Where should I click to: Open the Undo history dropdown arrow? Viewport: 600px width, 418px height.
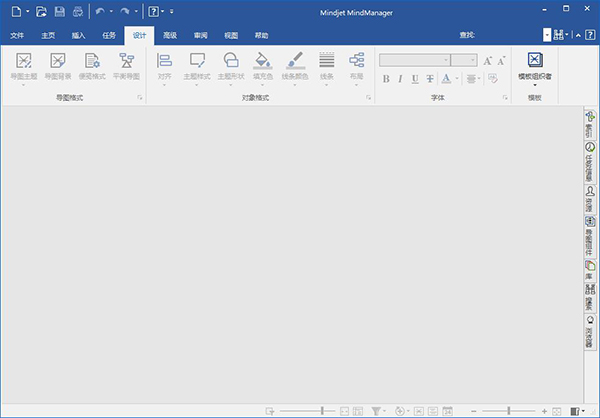(111, 11)
